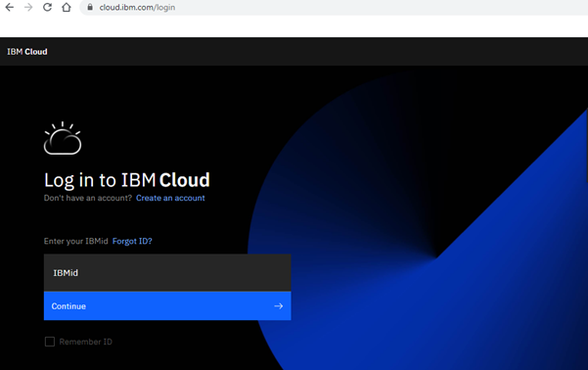Image resolution: width=588 pixels, height=370 pixels.
Task: Click the 'Enter your IBMid' label
Action: 75,241
